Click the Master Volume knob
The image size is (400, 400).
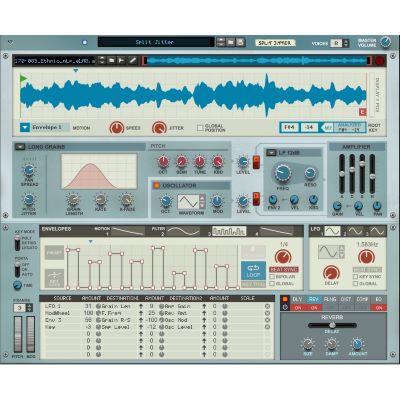[x=385, y=42]
